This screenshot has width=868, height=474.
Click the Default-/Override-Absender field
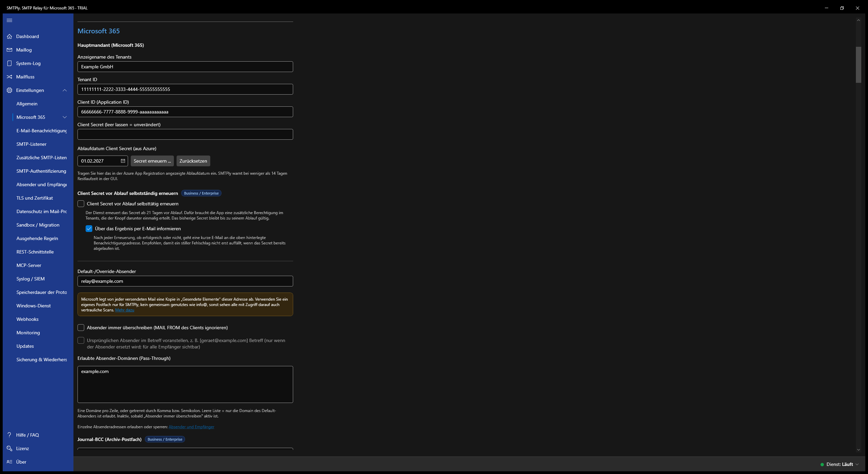point(185,281)
